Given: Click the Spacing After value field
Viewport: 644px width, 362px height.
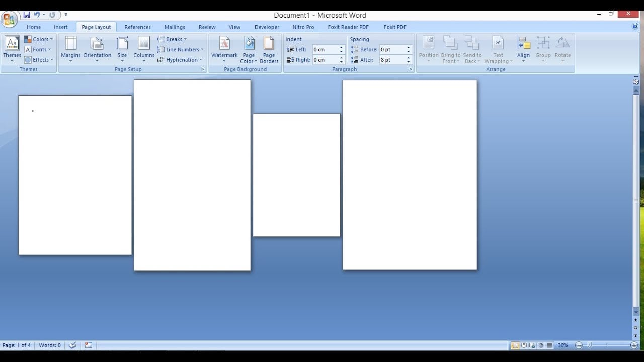Looking at the screenshot, I should point(392,60).
